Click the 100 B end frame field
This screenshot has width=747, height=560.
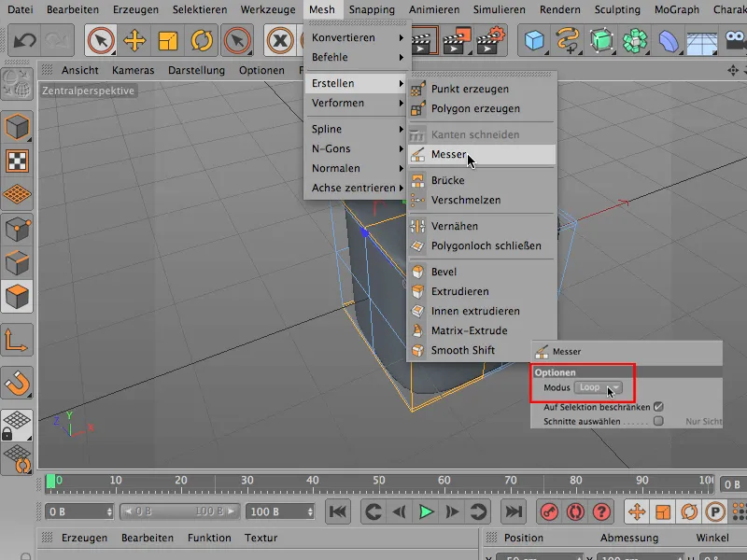pyautogui.click(x=280, y=511)
